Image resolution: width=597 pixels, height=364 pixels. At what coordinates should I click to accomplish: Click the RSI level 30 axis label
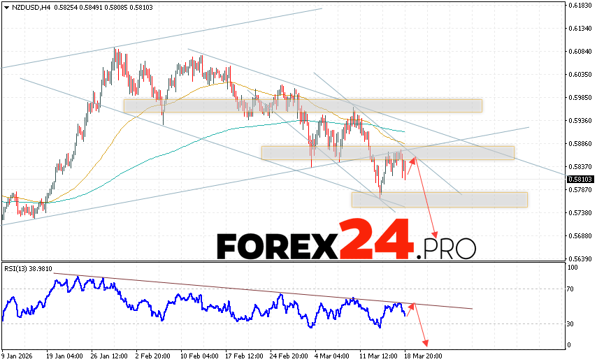(571, 324)
